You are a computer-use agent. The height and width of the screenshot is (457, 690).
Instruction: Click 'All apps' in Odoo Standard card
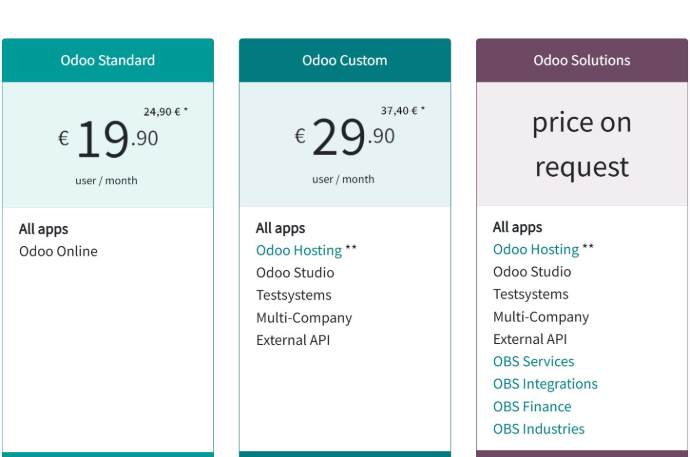point(44,229)
